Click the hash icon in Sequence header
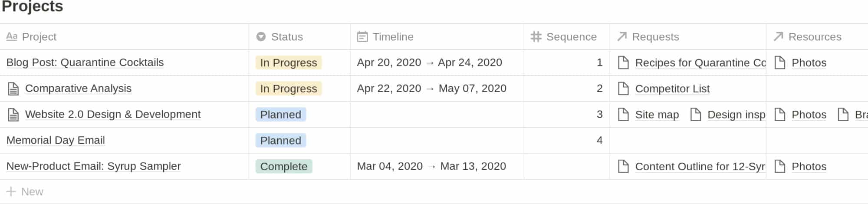The image size is (868, 204). coord(536,37)
